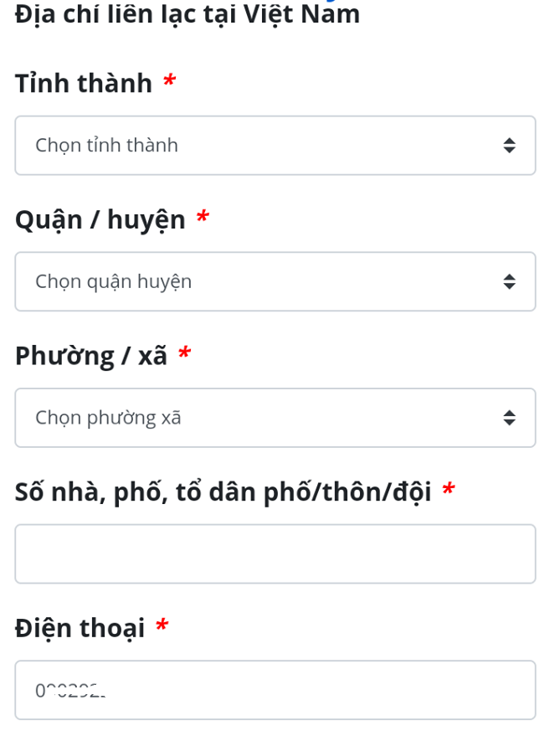The height and width of the screenshot is (736, 560).
Task: Focus the Số nhà, phố address input field
Action: (x=275, y=553)
